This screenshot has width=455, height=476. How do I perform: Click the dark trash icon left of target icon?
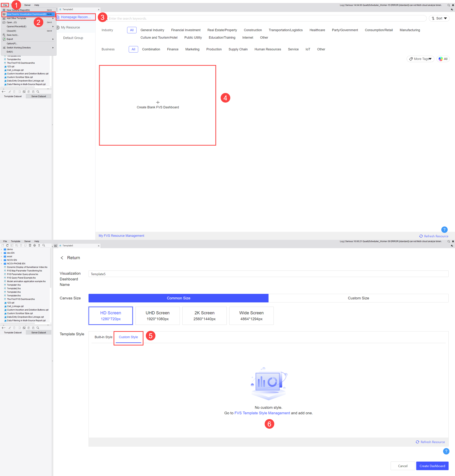(x=30, y=245)
